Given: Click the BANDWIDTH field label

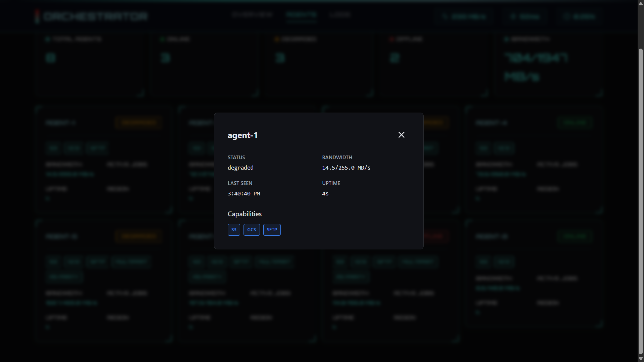Looking at the screenshot, I should [x=337, y=157].
